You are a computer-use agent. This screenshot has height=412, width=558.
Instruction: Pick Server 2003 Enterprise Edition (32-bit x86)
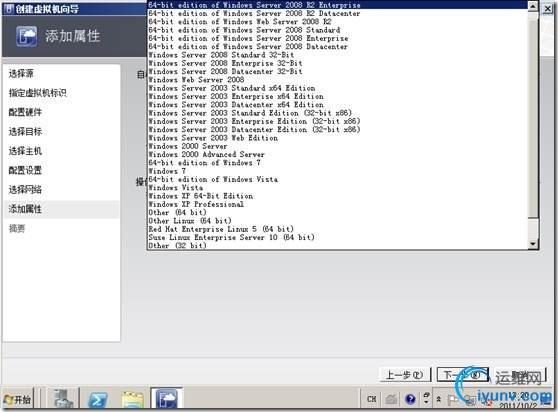coord(337,121)
